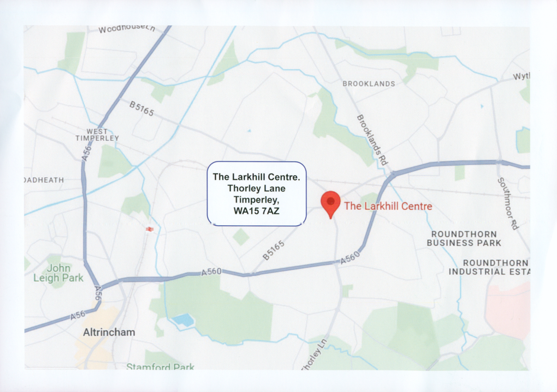Viewport: 557px width, 392px height.
Task: Click the Thorley Ln road label
Action: pyautogui.click(x=314, y=355)
